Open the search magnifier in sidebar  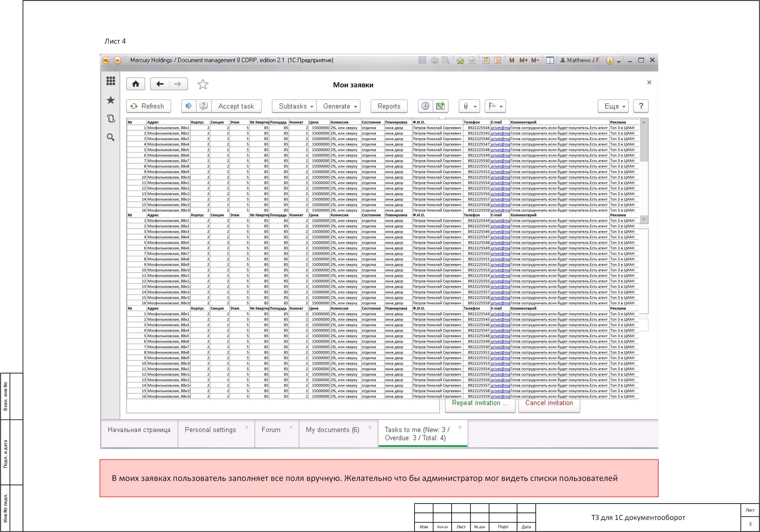click(111, 137)
